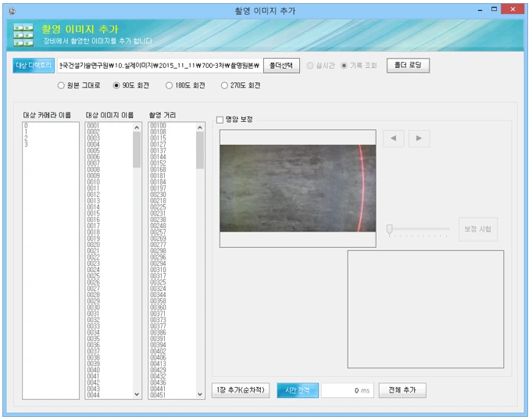Viewport: 532px width, 420px height.
Task: Close the 촬영 이미지 추가 window
Action: [513, 9]
